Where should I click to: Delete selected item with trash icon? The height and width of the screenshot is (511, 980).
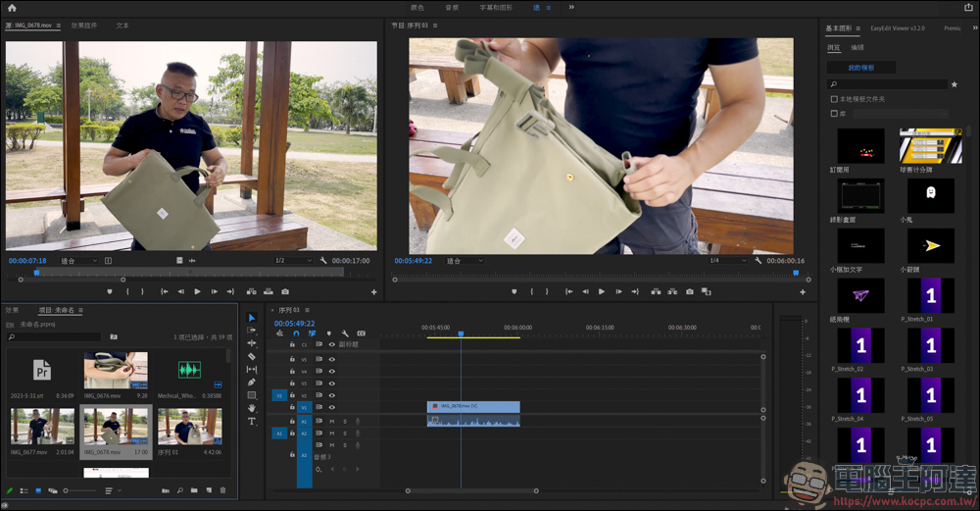[x=222, y=490]
